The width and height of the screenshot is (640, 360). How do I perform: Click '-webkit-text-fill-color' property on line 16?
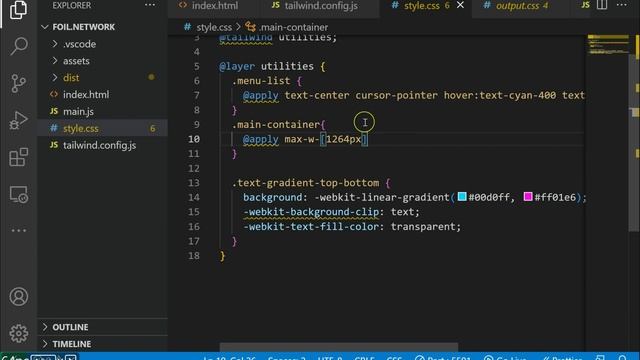click(x=311, y=227)
